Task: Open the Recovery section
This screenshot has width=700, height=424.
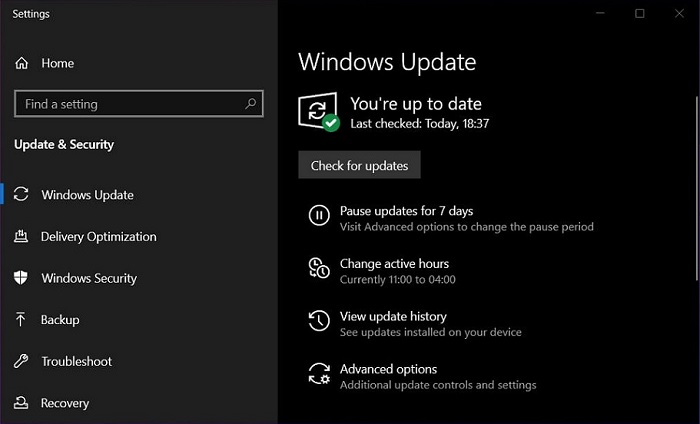Action: [65, 403]
